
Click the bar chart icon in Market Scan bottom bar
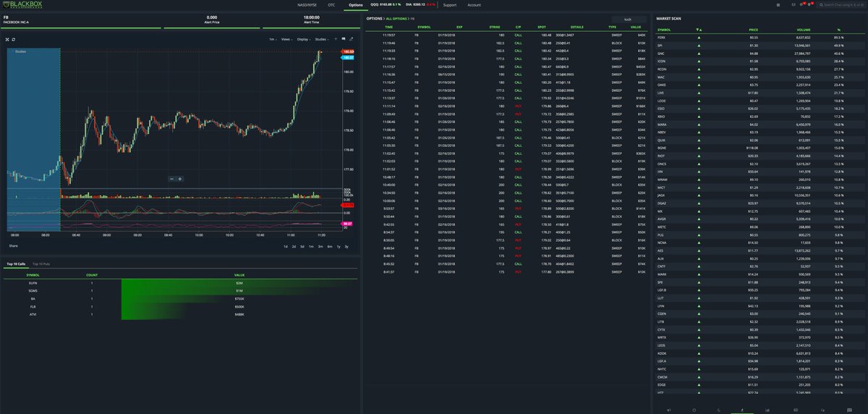click(767, 410)
